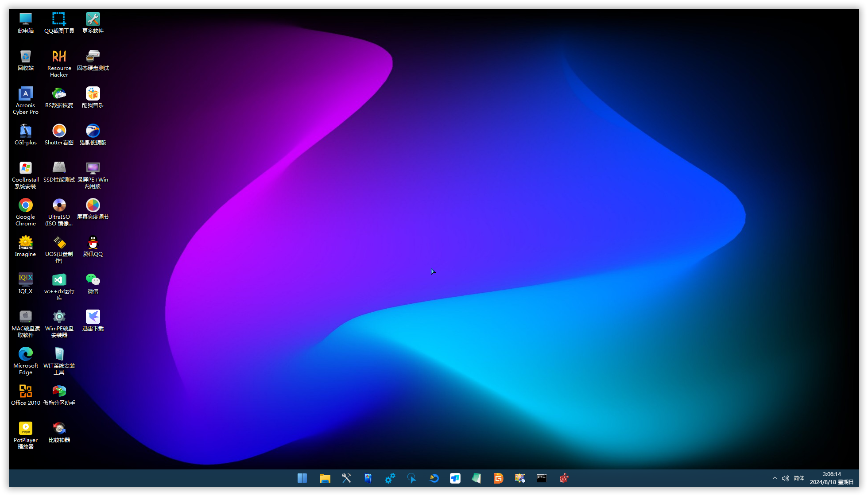The width and height of the screenshot is (868, 496).
Task: Click the red cubes taskbar icon
Action: pyautogui.click(x=564, y=478)
